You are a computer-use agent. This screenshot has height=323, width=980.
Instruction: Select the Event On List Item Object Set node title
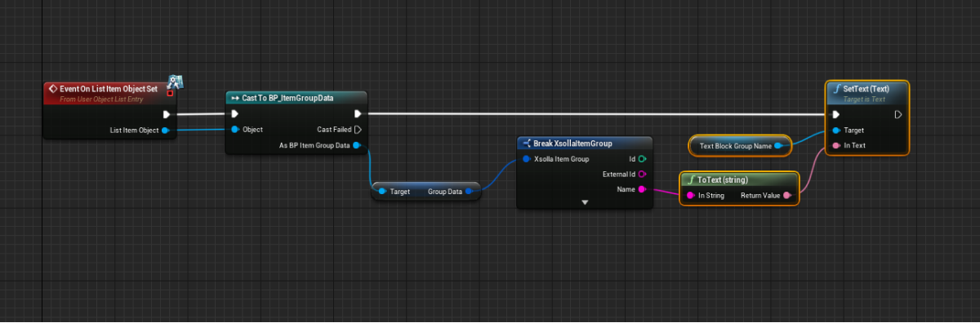coord(108,88)
